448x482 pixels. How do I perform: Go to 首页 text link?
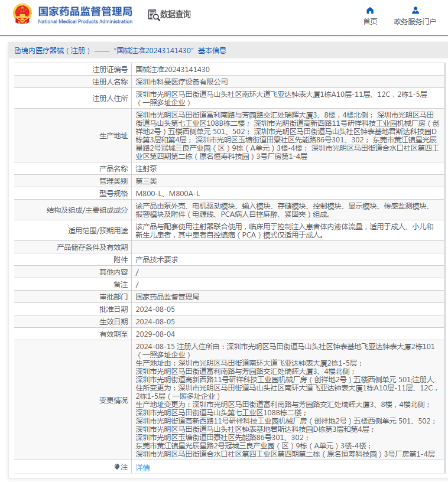point(370,21)
